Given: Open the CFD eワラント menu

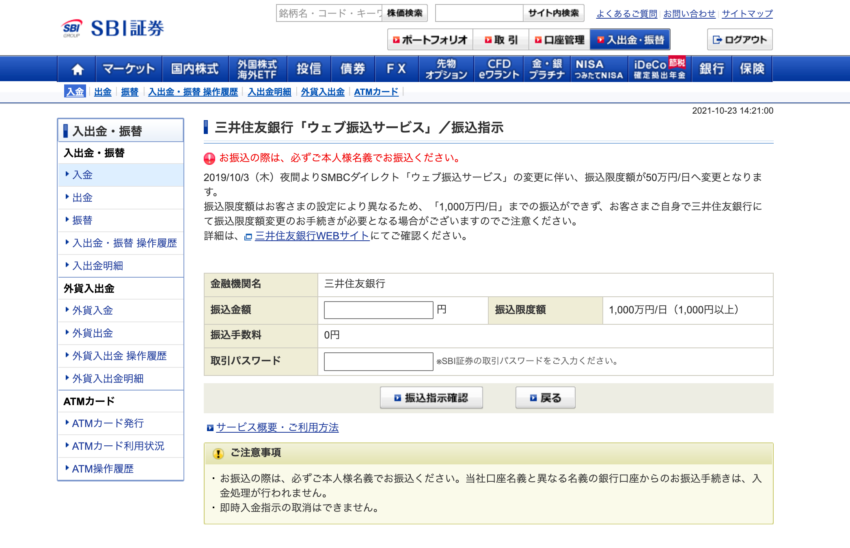Looking at the screenshot, I should 499,69.
